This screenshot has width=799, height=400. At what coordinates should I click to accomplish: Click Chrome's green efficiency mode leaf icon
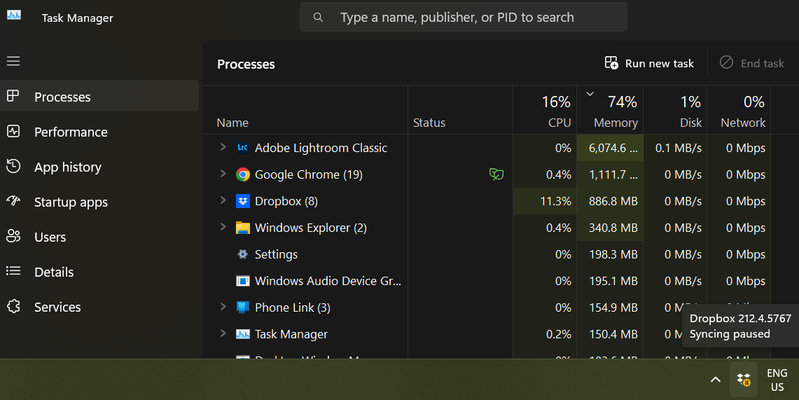coord(495,174)
